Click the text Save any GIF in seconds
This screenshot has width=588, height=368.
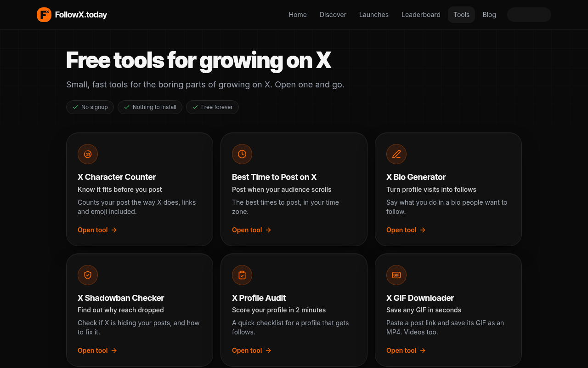424,310
